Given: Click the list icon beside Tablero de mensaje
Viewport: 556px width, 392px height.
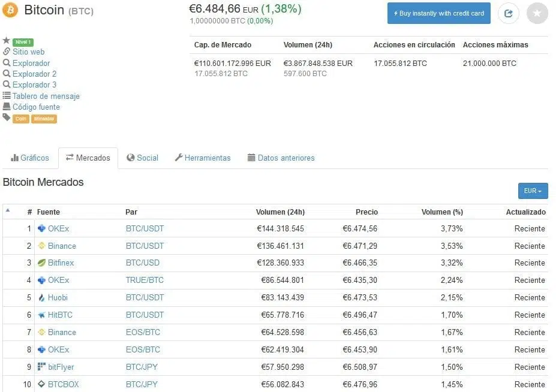Looking at the screenshot, I should click(7, 95).
